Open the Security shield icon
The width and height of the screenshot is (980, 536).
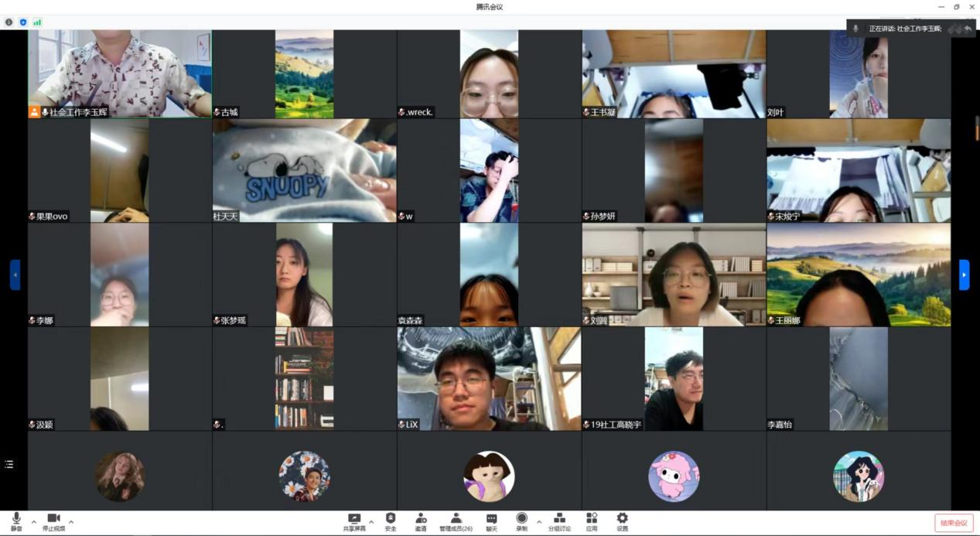tap(391, 521)
